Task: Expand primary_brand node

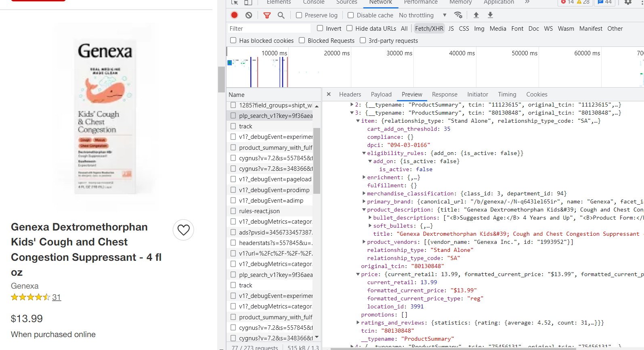Action: [364, 201]
